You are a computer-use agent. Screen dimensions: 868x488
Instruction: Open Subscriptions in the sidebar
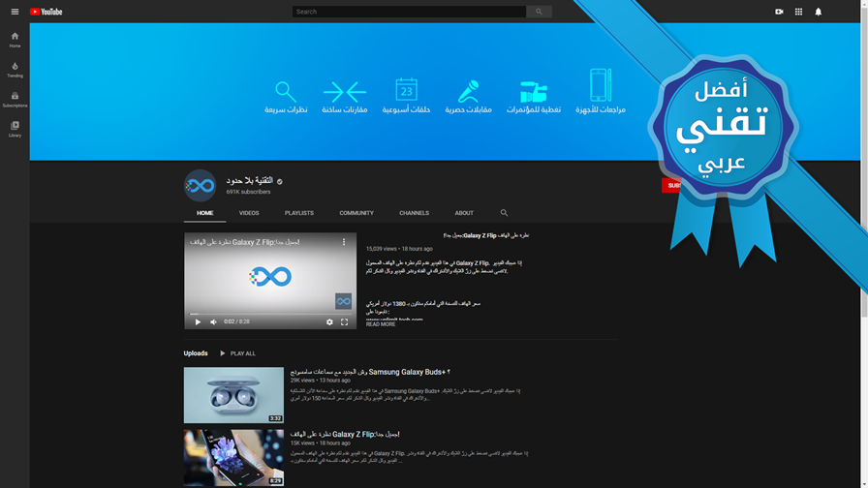coord(15,100)
